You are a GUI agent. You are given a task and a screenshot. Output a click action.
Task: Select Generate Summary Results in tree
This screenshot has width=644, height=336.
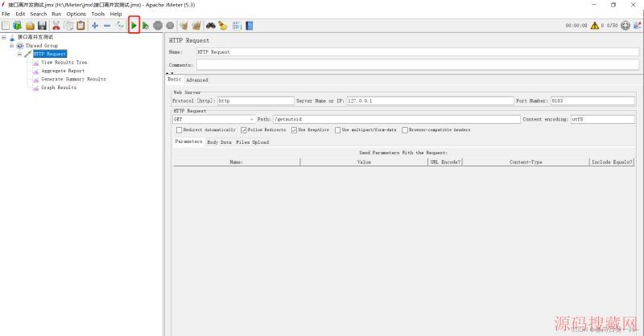click(x=73, y=80)
